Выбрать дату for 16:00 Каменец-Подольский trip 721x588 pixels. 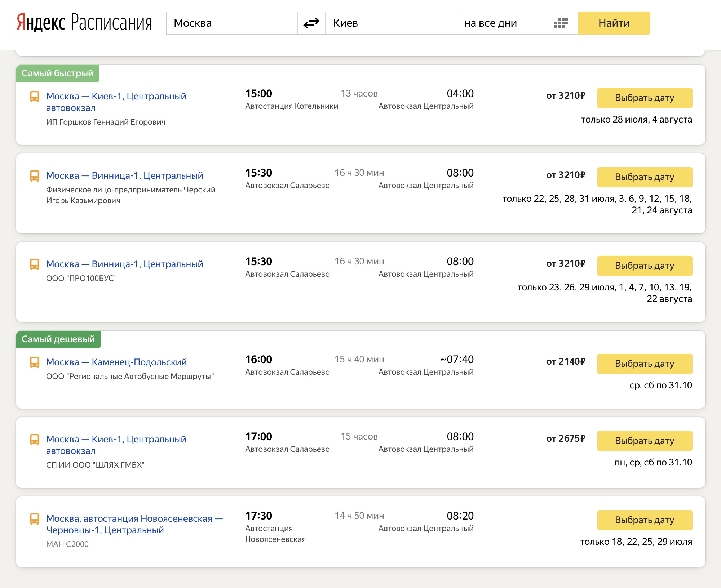(645, 364)
